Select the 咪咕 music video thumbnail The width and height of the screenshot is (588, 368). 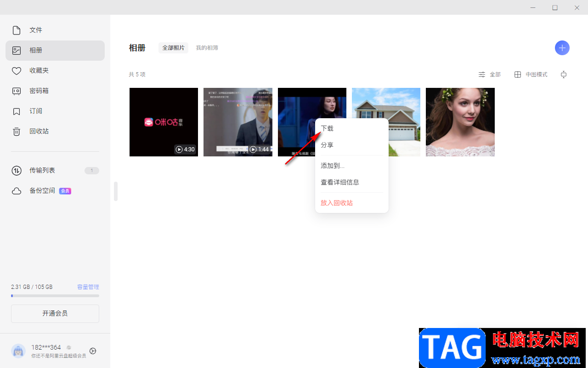[x=164, y=122]
